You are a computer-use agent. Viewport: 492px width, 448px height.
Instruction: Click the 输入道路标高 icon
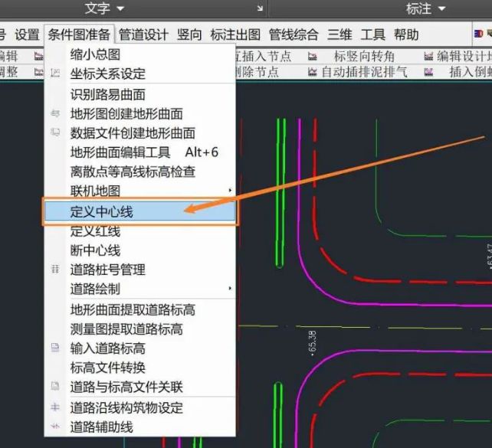(x=55, y=348)
